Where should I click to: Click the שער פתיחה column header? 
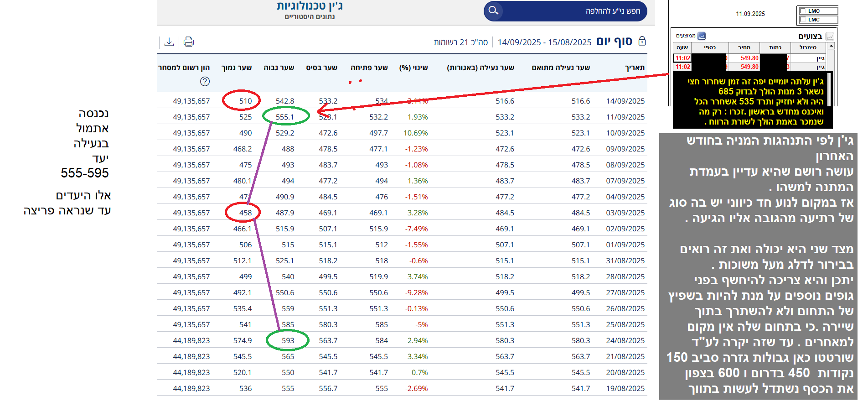click(x=369, y=68)
